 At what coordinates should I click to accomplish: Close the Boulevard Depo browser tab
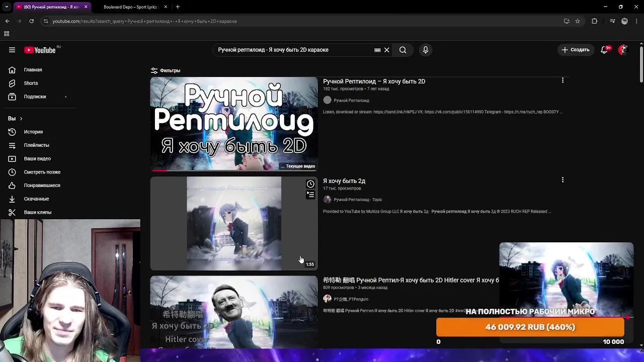166,7
